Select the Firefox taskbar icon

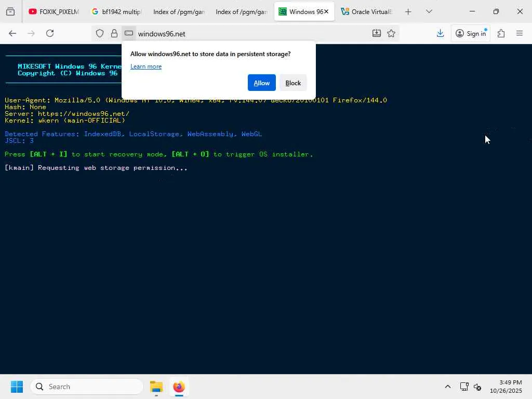tap(179, 387)
